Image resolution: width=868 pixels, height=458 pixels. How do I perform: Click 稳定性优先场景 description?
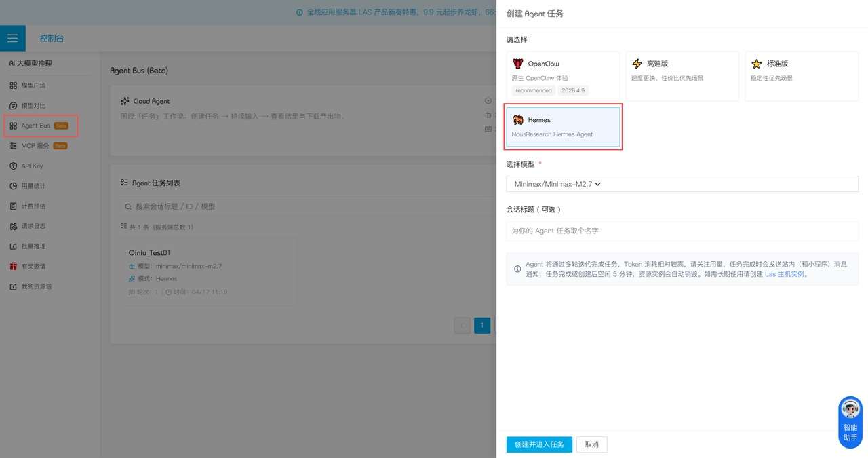pyautogui.click(x=772, y=78)
